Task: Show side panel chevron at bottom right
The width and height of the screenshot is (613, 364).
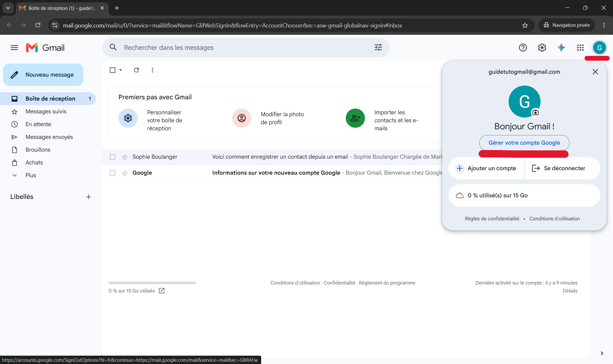Action: 602,353
